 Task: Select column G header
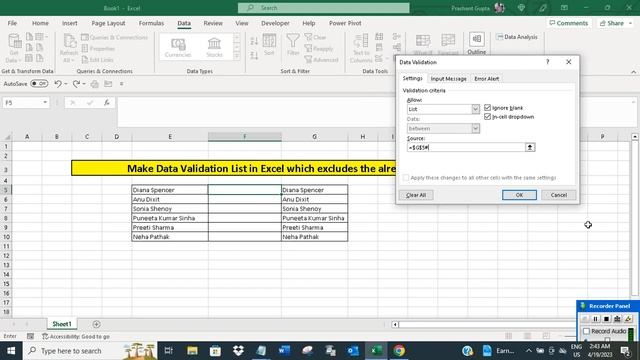pos(314,137)
